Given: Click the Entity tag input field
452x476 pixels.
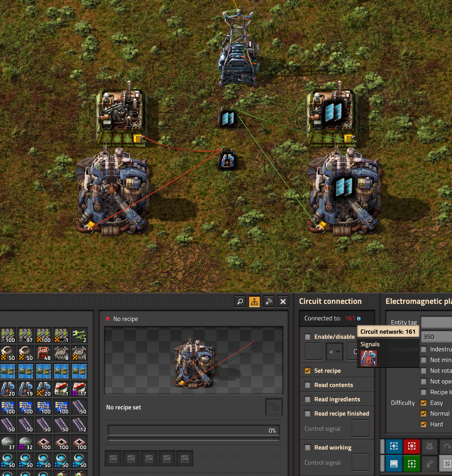Looking at the screenshot, I should click(x=437, y=322).
